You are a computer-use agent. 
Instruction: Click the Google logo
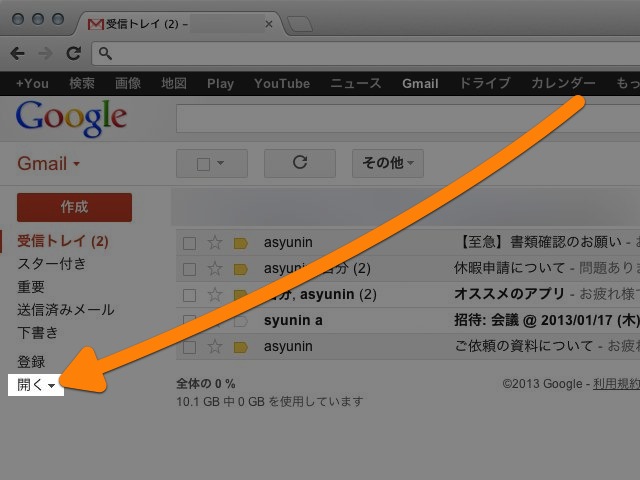click(x=71, y=118)
